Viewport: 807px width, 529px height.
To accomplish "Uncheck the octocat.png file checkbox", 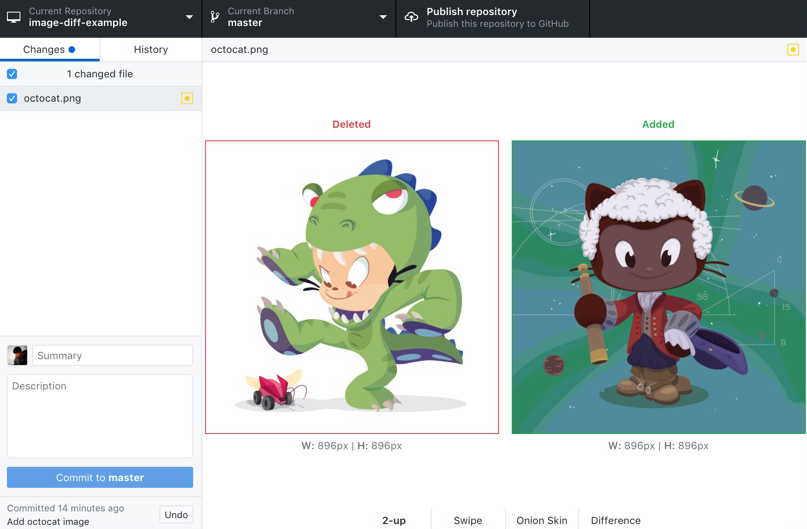I will 12,98.
